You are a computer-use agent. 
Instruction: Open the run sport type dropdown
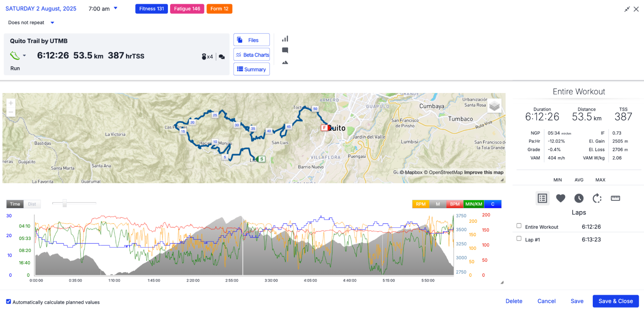[24, 56]
